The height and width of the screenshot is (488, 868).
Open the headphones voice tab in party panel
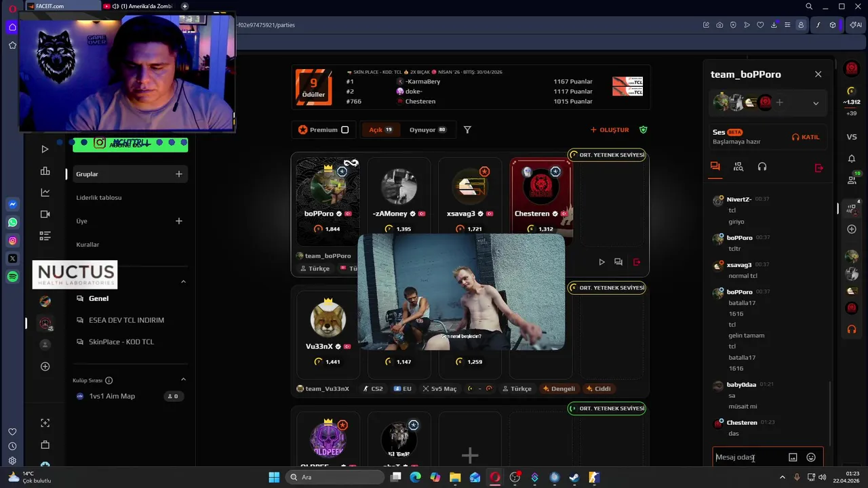coord(762,167)
